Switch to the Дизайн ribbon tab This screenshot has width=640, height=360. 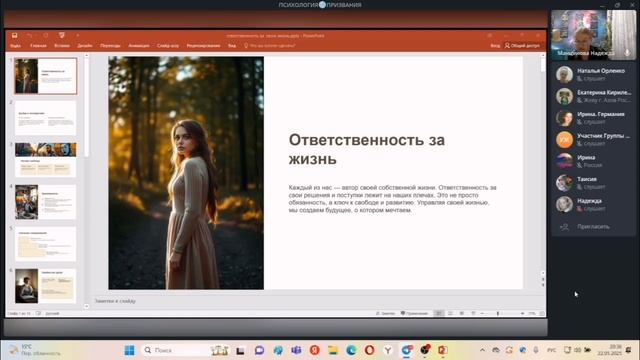(x=84, y=46)
